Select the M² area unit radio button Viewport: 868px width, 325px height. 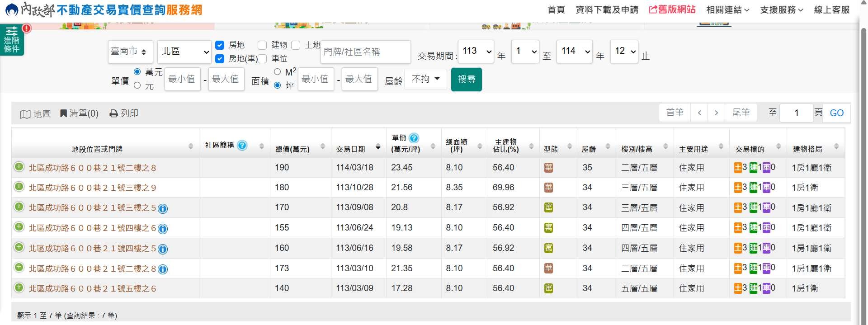click(x=278, y=72)
